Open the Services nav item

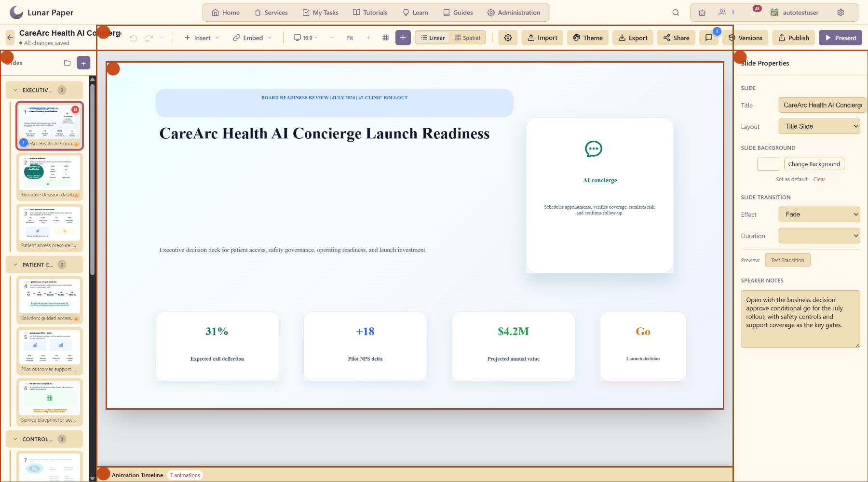tap(271, 13)
